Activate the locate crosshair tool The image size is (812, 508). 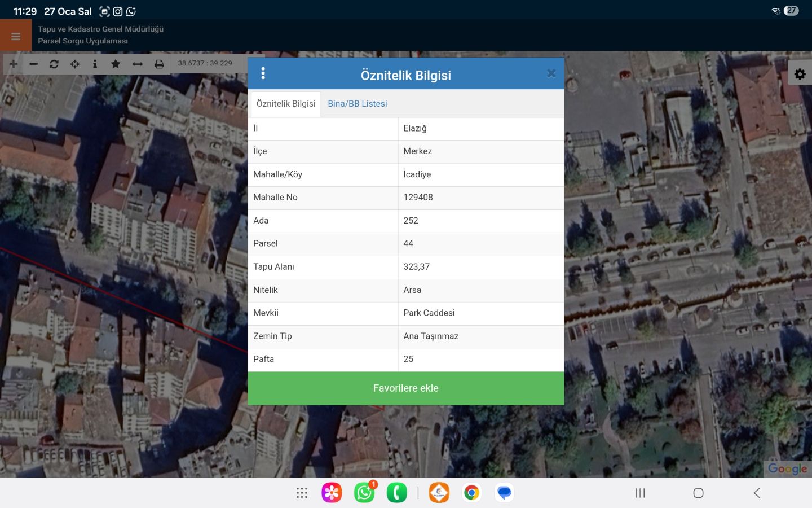tap(75, 64)
